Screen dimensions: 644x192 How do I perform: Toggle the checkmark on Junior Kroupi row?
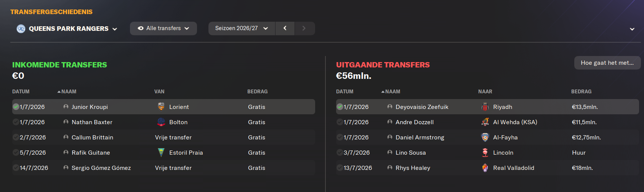pos(16,107)
